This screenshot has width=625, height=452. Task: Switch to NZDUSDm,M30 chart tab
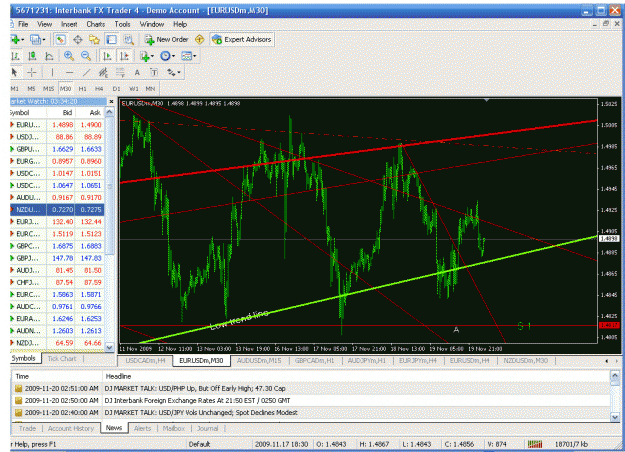(x=525, y=361)
